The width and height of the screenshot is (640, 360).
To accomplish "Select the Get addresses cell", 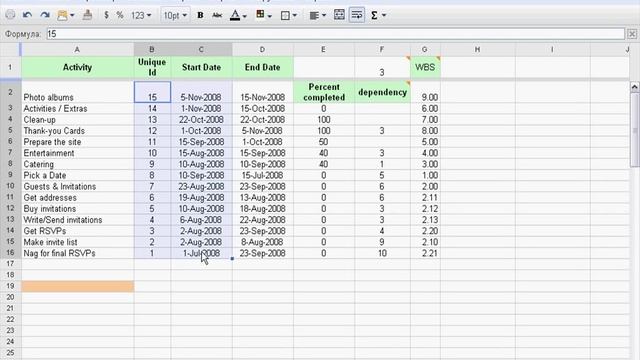I will (x=77, y=198).
